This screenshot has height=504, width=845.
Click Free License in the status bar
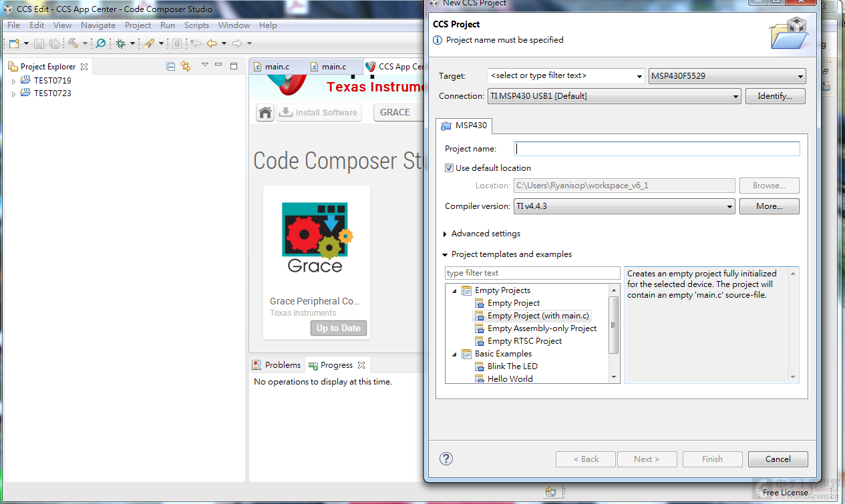tap(785, 493)
